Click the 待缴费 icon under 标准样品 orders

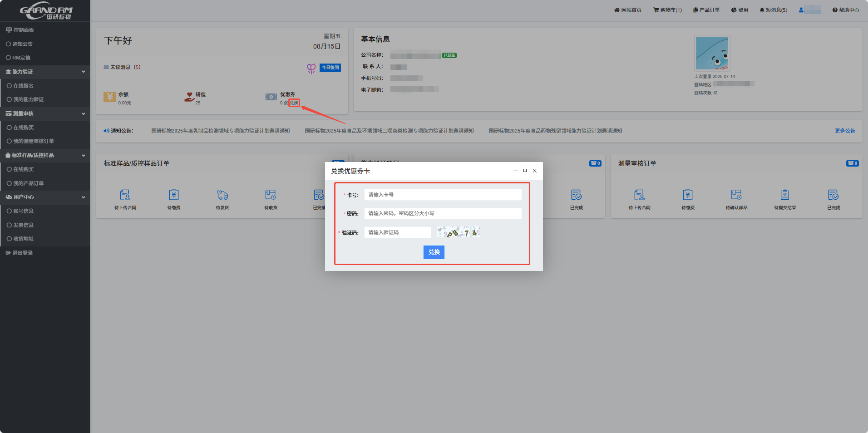pos(173,195)
